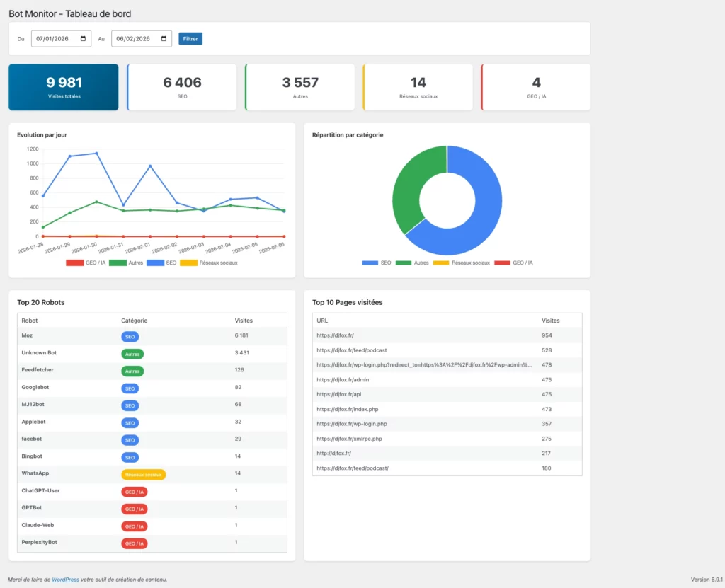Toggle SEO blue legend in line chart
The image size is (725, 588).
[x=161, y=263]
